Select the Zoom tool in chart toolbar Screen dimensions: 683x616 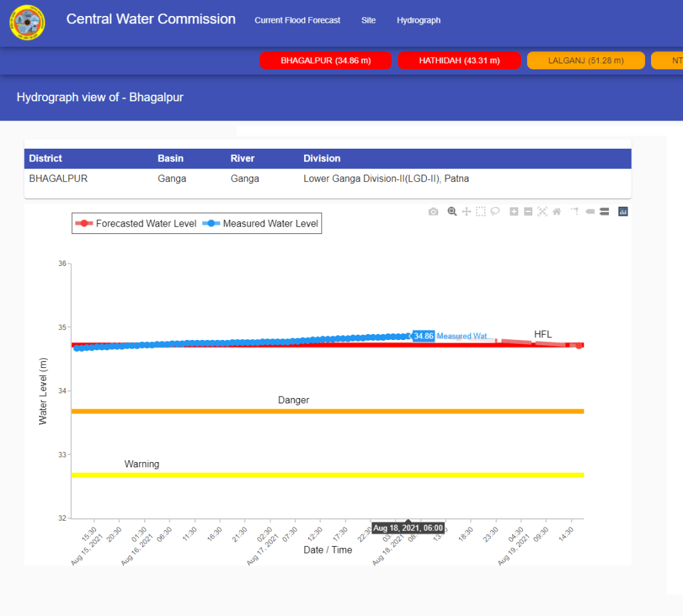452,211
